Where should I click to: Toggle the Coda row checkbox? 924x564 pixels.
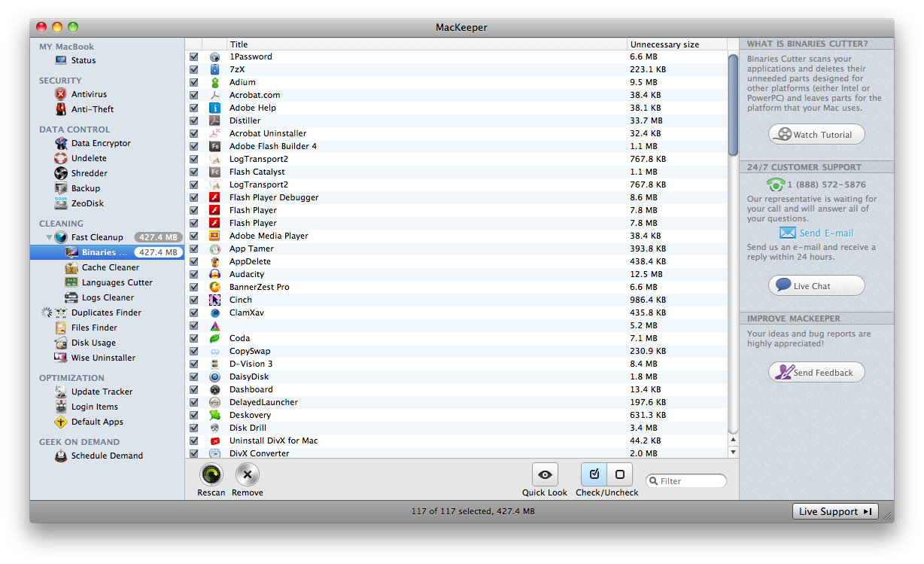point(194,338)
